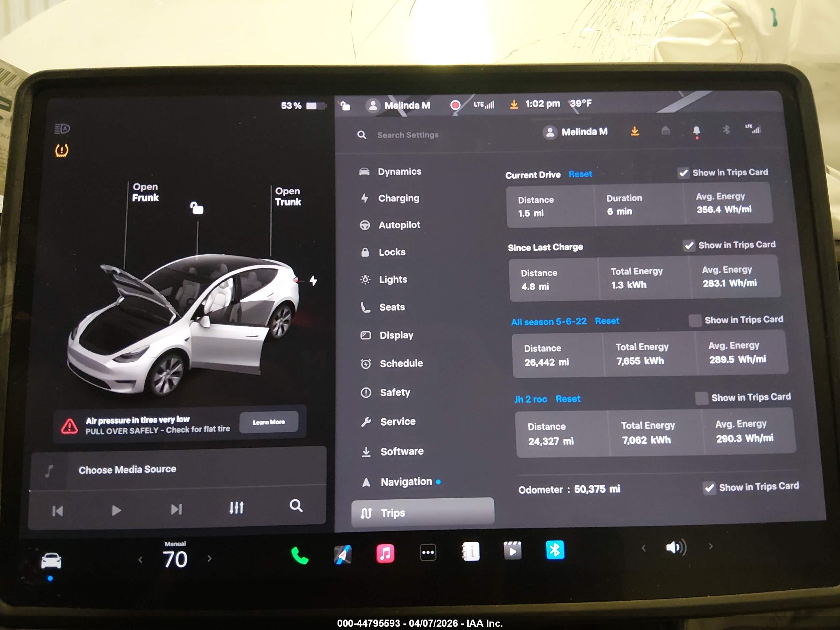
Task: Play media with the play button
Action: tap(116, 510)
